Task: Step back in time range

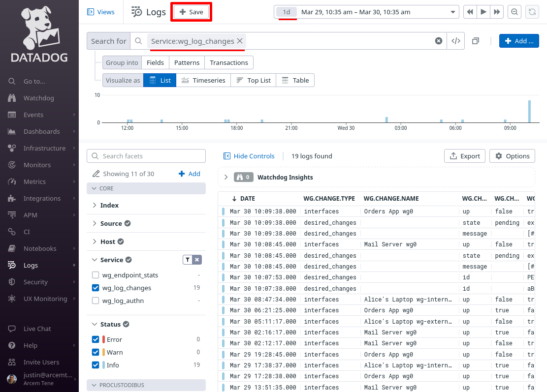Action: click(x=470, y=12)
